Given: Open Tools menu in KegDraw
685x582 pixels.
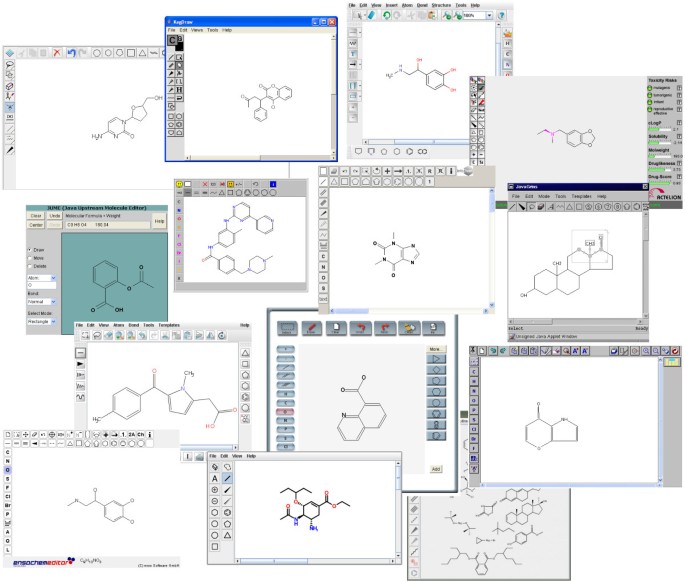Looking at the screenshot, I should 213,30.
